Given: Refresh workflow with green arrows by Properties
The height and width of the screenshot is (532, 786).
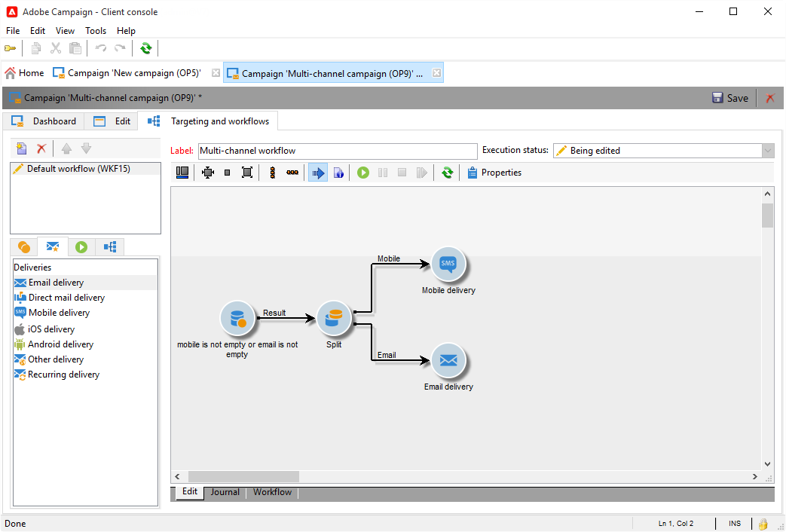Looking at the screenshot, I should pos(447,173).
